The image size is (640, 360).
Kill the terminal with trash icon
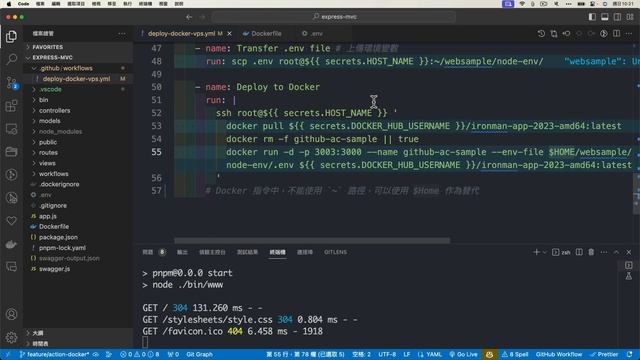click(591, 252)
